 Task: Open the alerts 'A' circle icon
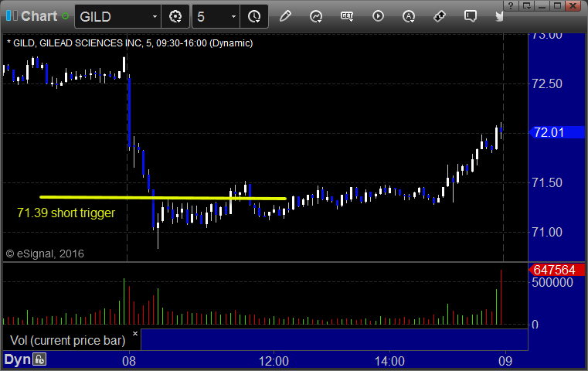pyautogui.click(x=409, y=16)
